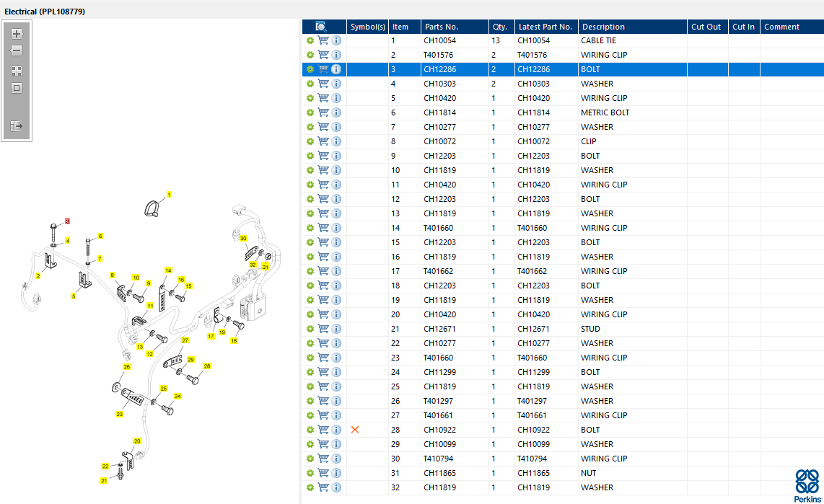
Task: Click CH10072 in Parts No. column
Action: tap(440, 141)
